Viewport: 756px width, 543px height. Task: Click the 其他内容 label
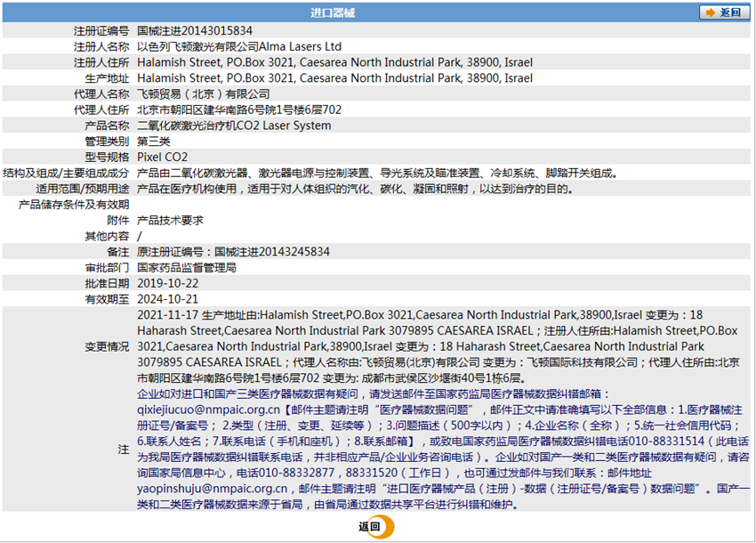pos(107,237)
